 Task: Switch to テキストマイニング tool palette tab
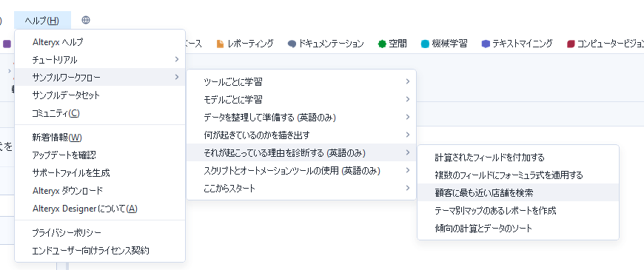tap(517, 44)
